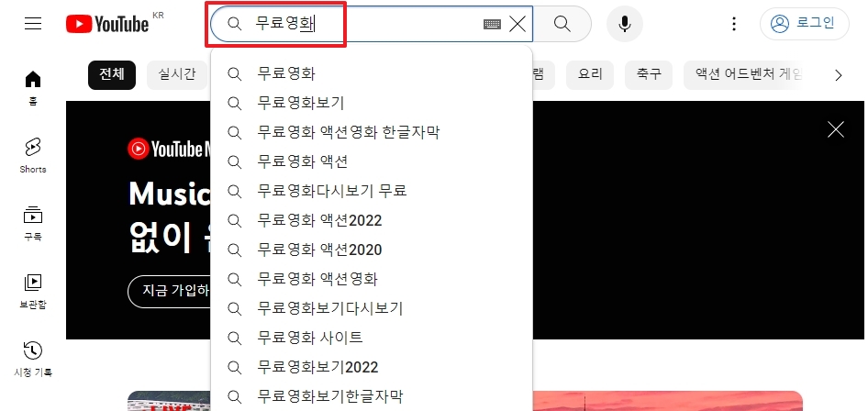Choose suggestion 무료영화
This screenshot has height=411, width=868.
[372, 73]
